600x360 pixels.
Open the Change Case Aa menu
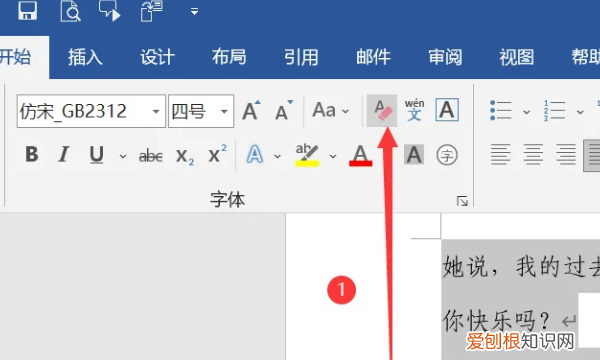tap(331, 111)
